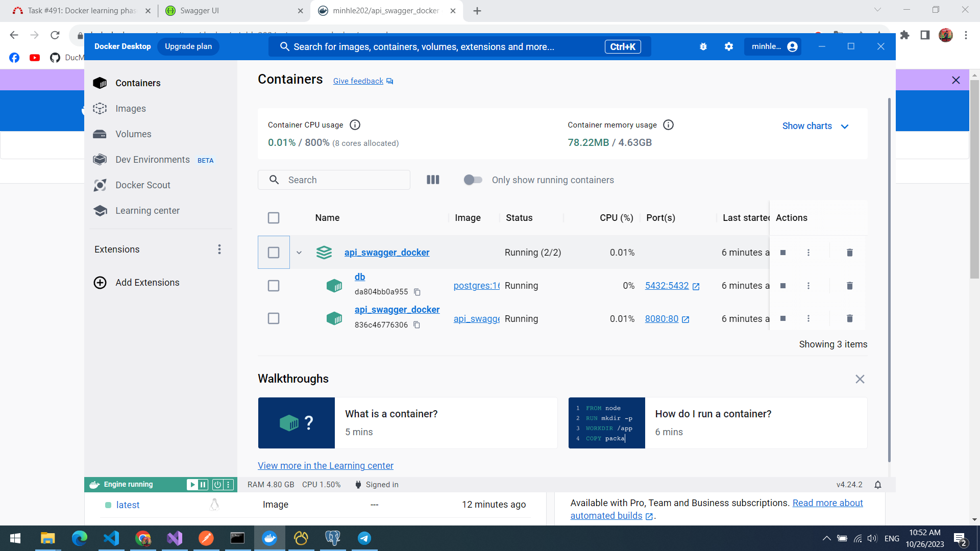Copy the db container ID da804bb0a955

tap(417, 292)
